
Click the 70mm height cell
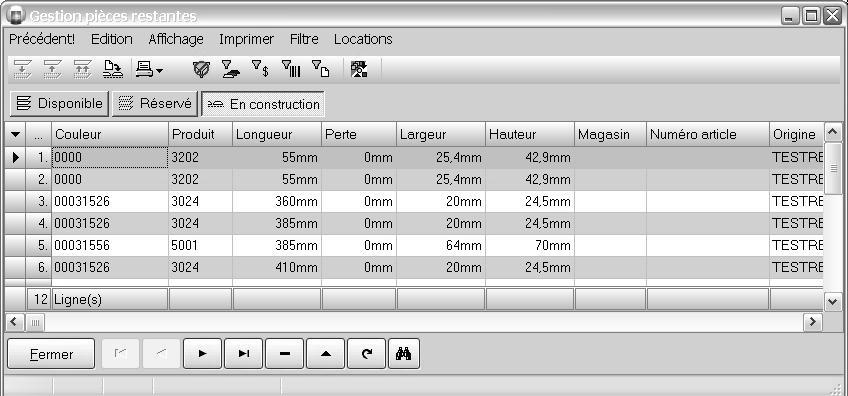click(530, 245)
